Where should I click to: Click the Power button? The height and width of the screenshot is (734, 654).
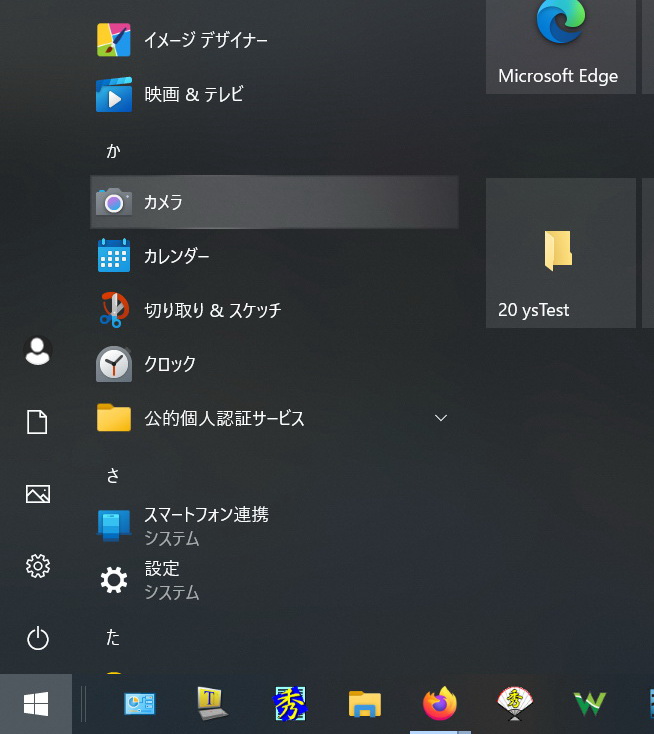pos(37,638)
